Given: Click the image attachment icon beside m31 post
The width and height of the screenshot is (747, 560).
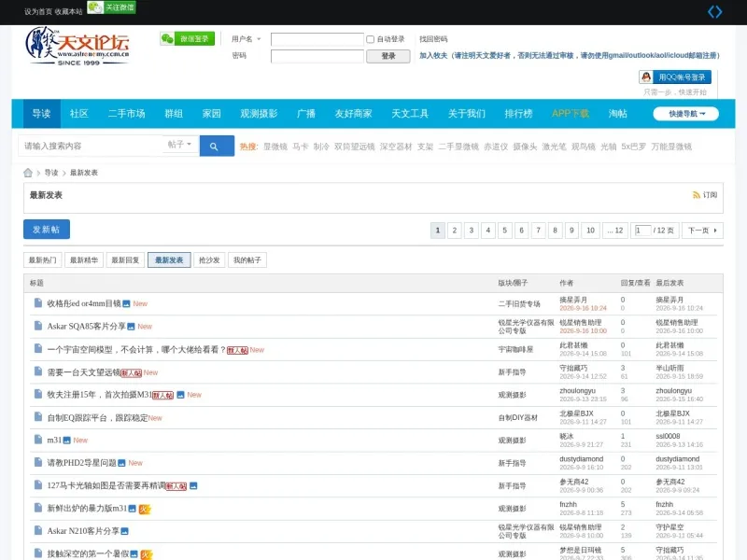Looking at the screenshot, I should click(66, 441).
